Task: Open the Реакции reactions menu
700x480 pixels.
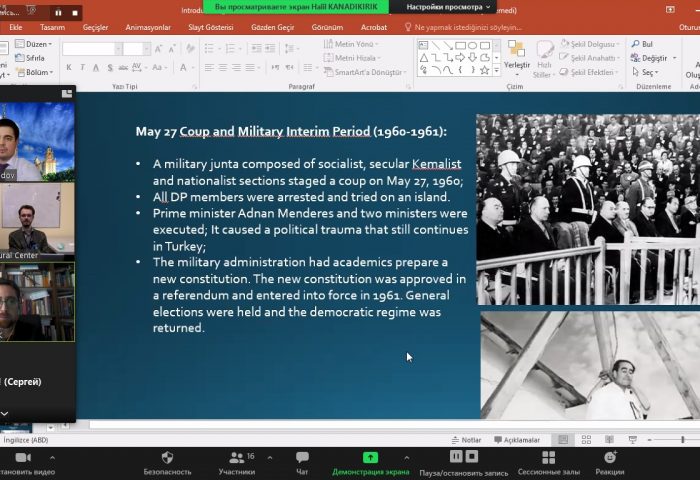Action: 609,458
